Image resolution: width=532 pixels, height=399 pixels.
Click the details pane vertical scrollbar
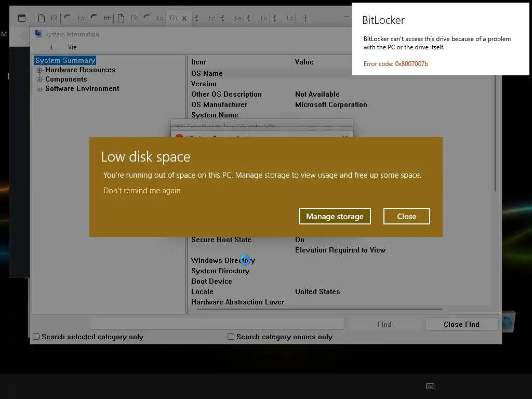[x=496, y=134]
